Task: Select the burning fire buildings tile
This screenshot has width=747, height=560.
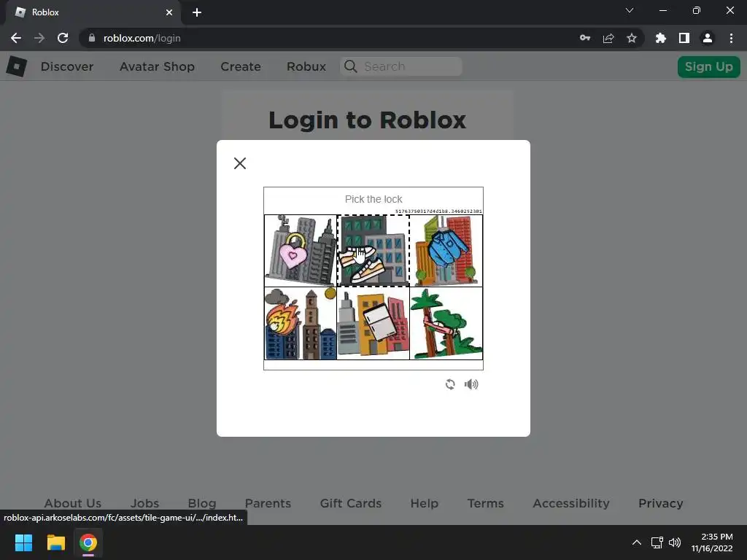Action: point(301,323)
